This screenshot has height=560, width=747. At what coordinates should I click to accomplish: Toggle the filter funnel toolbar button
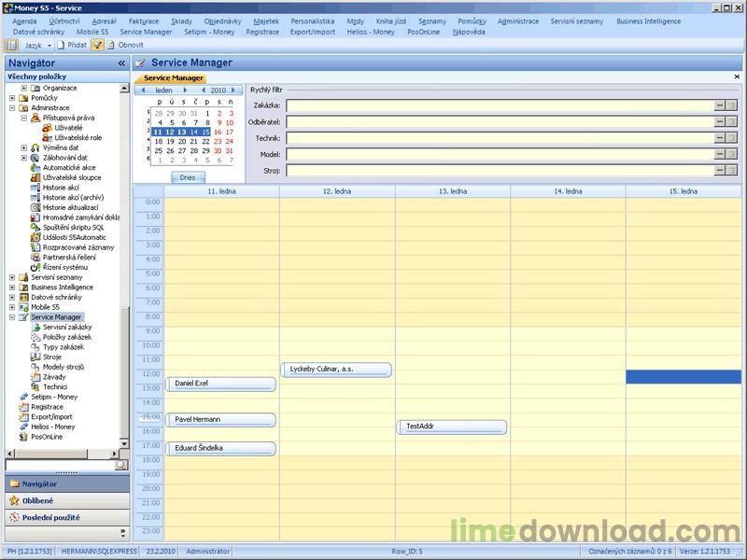(x=97, y=45)
